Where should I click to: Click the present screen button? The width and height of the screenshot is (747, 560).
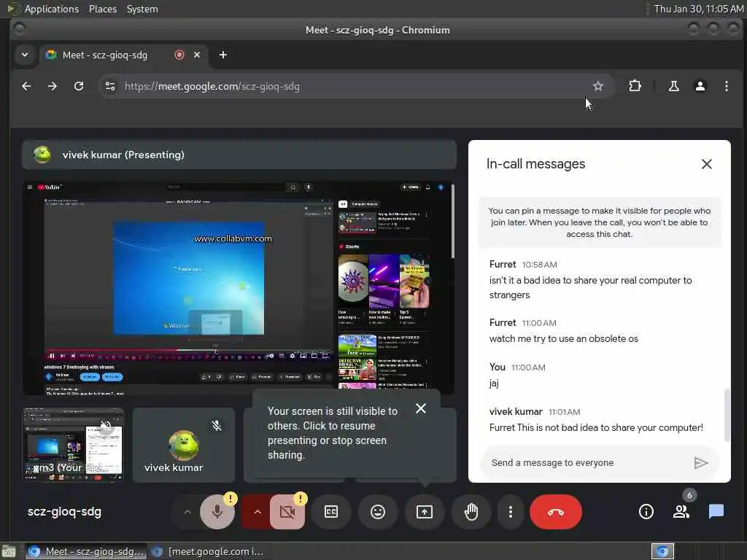point(425,512)
